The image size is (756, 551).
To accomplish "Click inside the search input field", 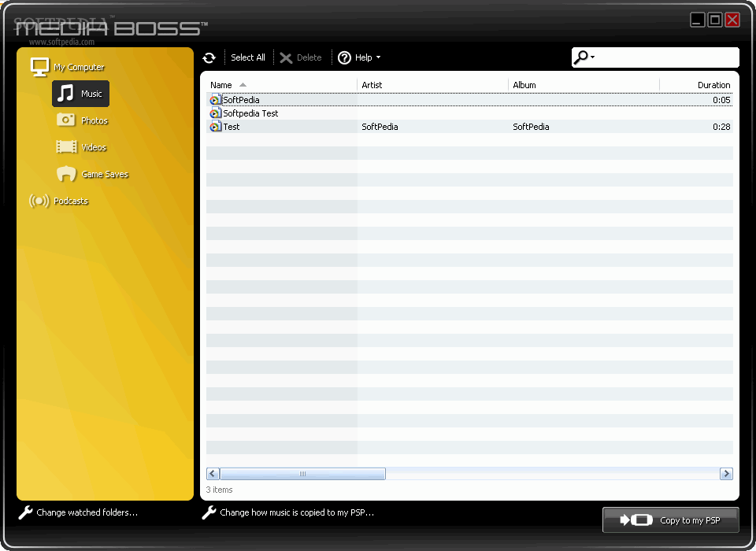I will [665, 57].
